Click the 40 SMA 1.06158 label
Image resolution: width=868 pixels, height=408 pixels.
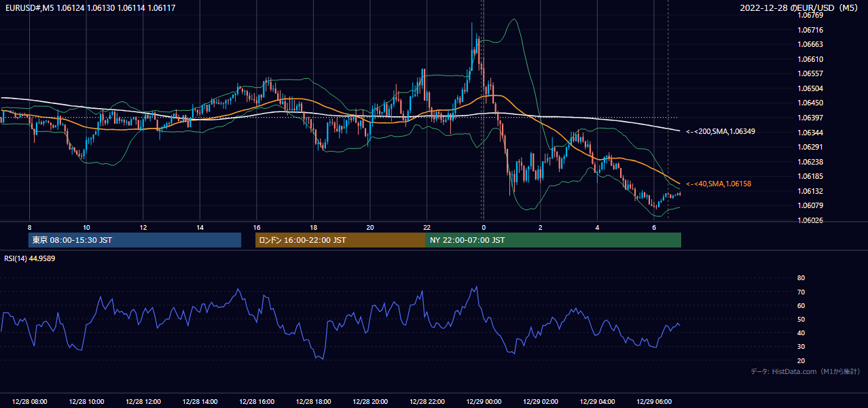(x=719, y=184)
